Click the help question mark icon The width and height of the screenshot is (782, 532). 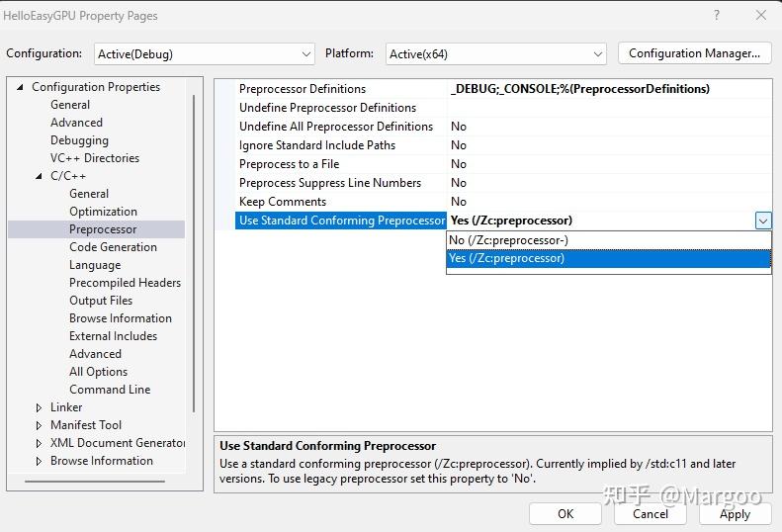click(717, 15)
